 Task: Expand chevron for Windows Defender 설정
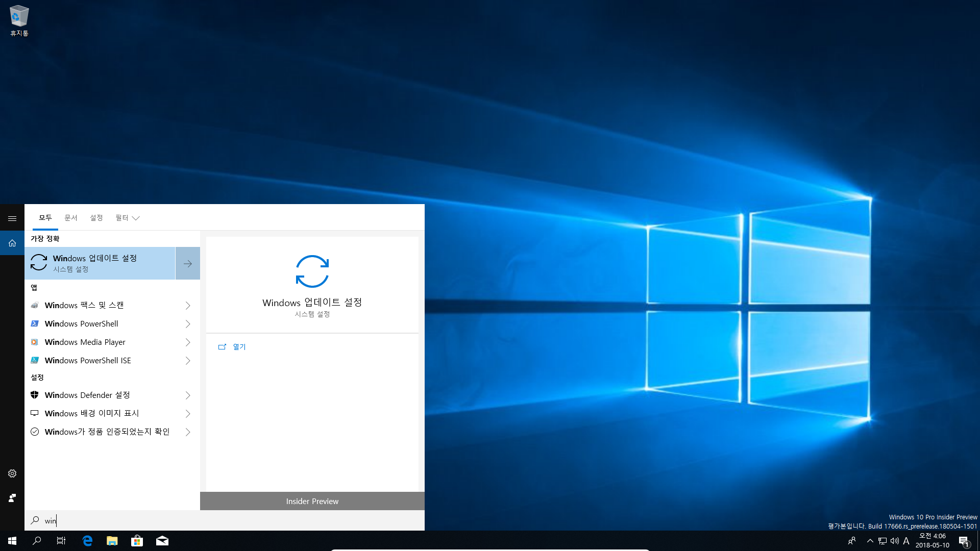pyautogui.click(x=188, y=395)
